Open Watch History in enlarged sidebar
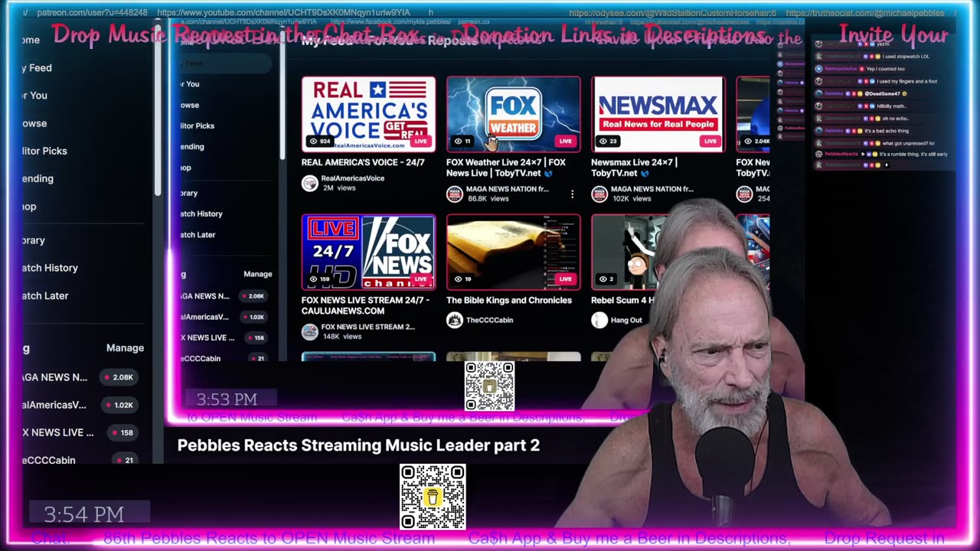The width and height of the screenshot is (980, 551). (x=50, y=268)
